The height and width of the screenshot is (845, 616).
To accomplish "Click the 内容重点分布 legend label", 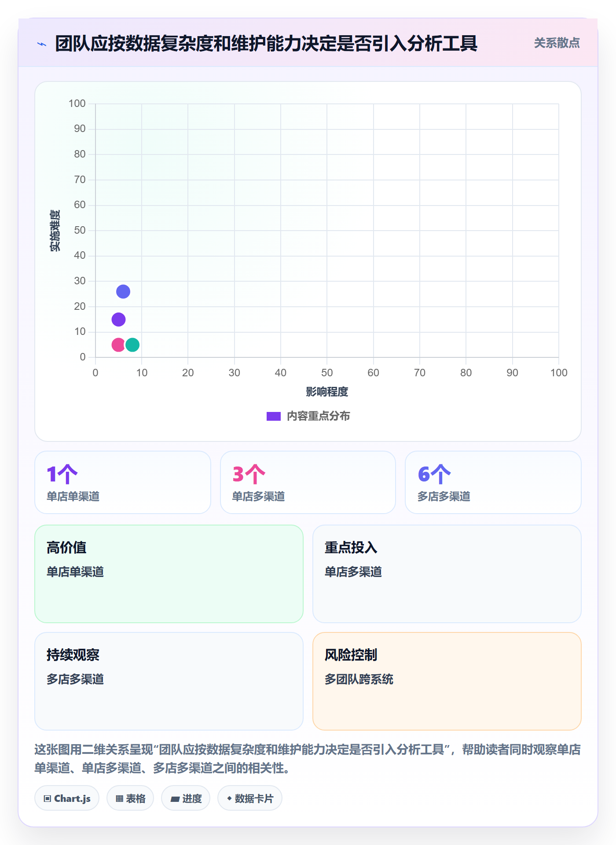I will [x=318, y=416].
